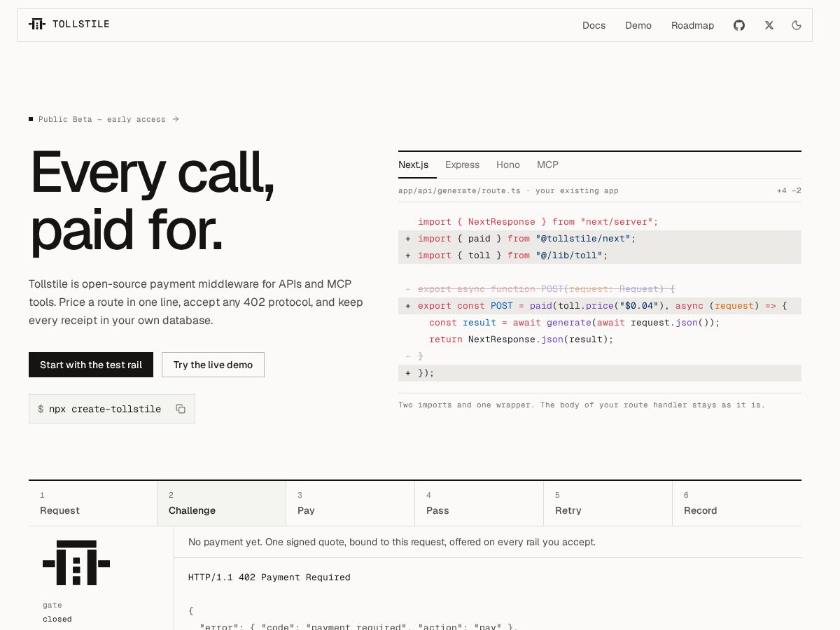840x630 pixels.
Task: Switch to the MCP code tab
Action: [x=547, y=164]
